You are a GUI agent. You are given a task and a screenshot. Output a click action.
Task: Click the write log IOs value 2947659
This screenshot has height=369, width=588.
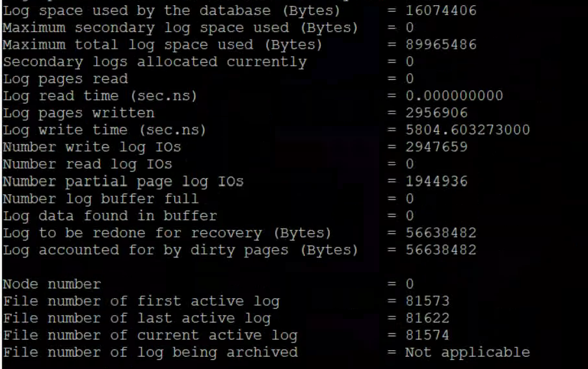click(x=436, y=147)
